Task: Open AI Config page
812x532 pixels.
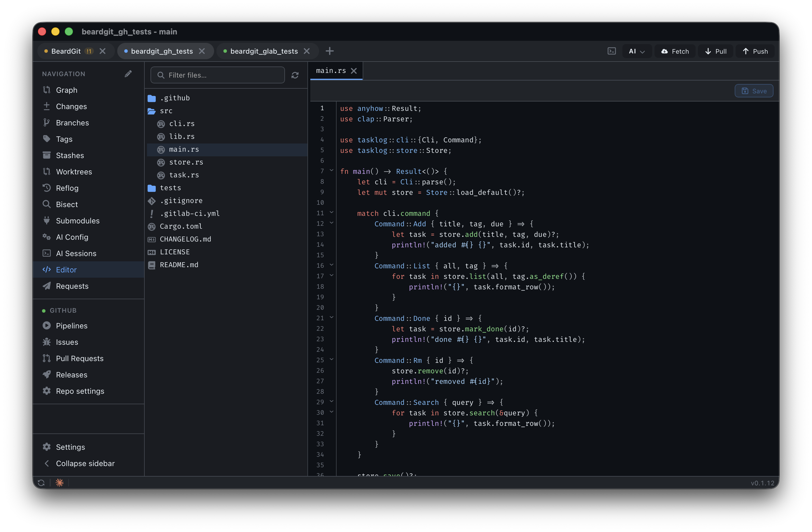Action: click(x=88, y=237)
